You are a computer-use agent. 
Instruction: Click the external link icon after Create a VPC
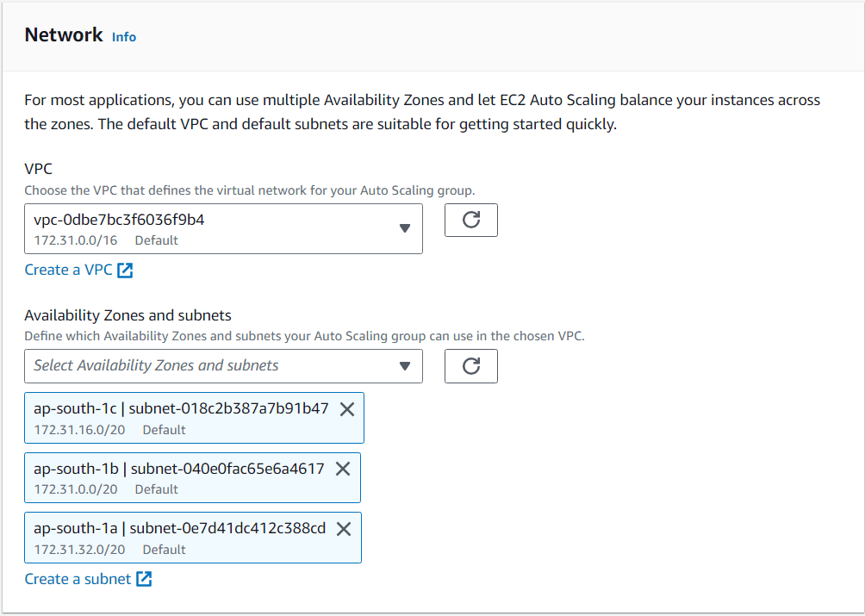[x=127, y=270]
